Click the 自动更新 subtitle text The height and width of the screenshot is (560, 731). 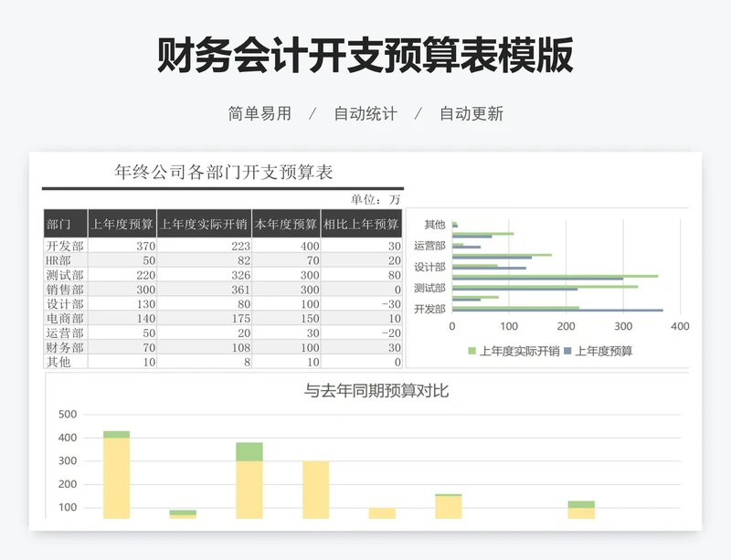point(471,113)
